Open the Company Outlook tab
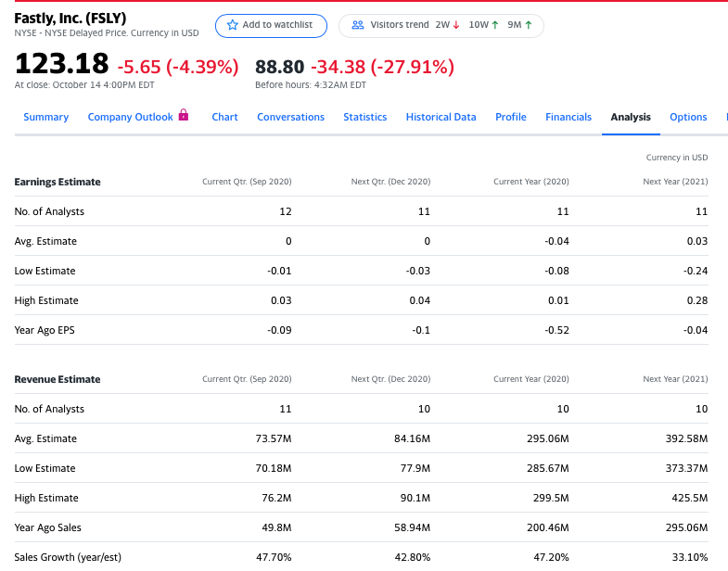This screenshot has width=728, height=571. (x=131, y=117)
